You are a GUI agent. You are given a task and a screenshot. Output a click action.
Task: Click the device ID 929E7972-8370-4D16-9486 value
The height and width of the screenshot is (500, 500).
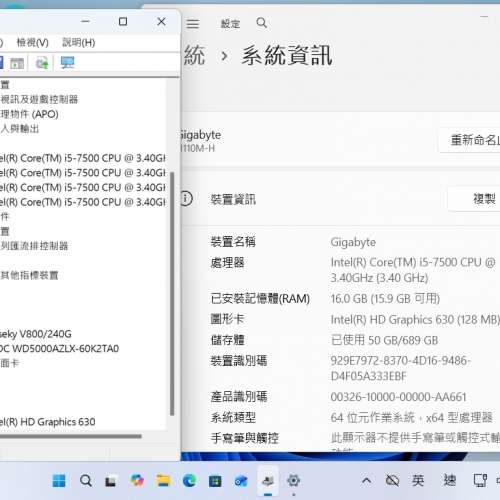coord(400,368)
